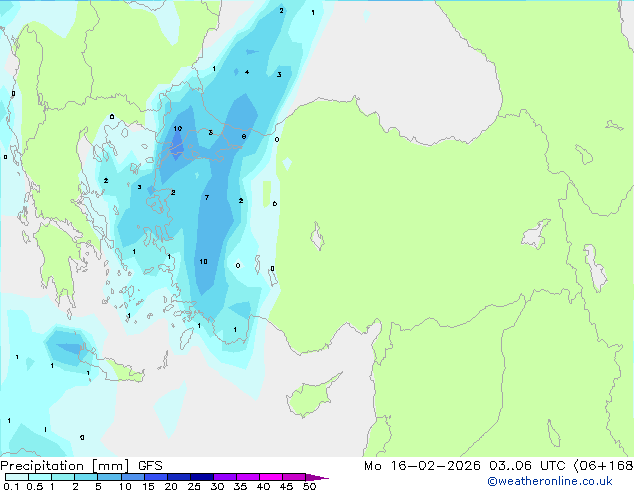This screenshot has width=634, height=490.
Task: Select the 0.5–1 mm legend swatch
Action: pyautogui.click(x=40, y=477)
